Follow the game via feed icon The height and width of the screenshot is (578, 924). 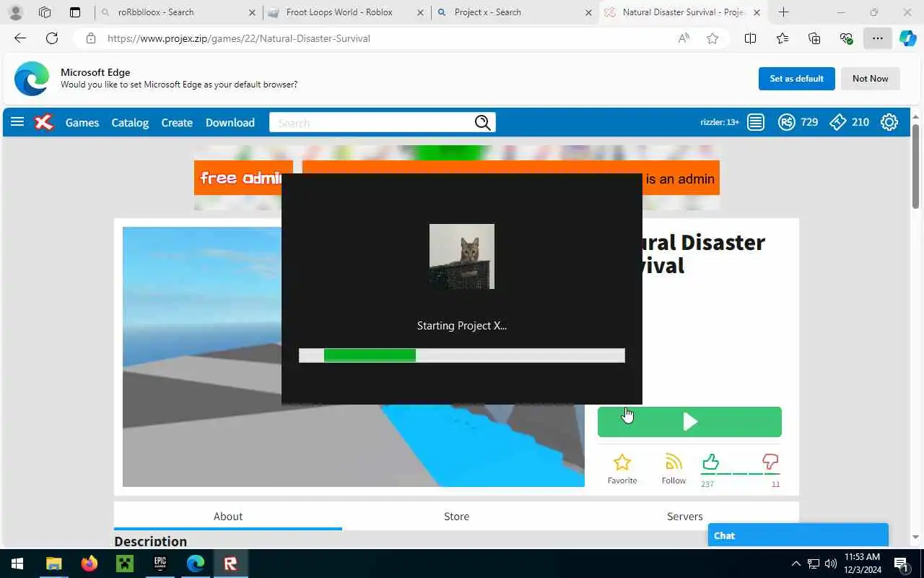click(x=674, y=462)
